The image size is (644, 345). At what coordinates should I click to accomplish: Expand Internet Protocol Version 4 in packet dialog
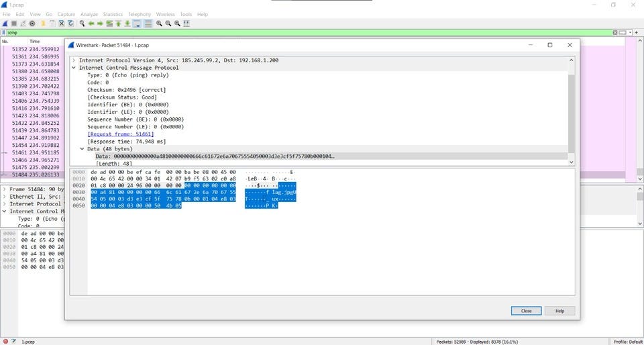(74, 60)
